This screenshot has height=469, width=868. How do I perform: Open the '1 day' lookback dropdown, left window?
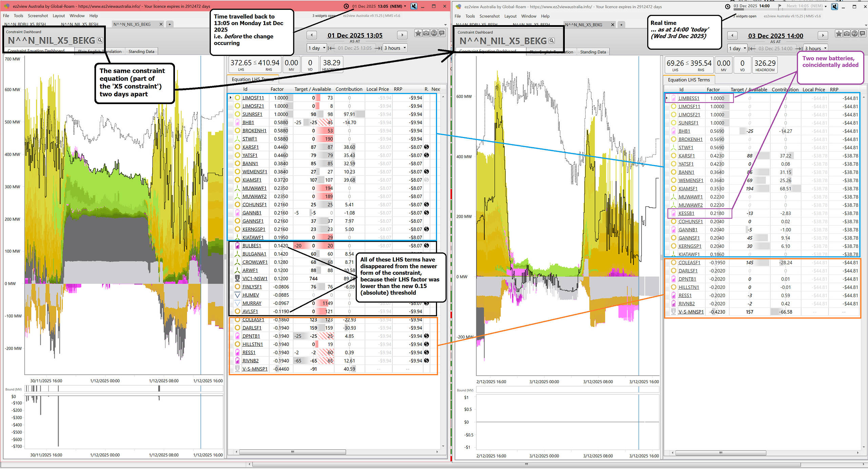click(x=317, y=48)
